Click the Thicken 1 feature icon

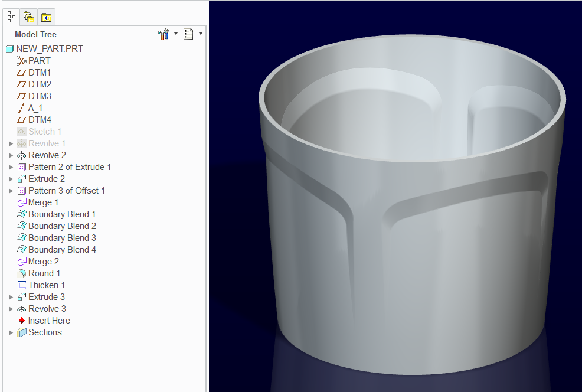point(21,285)
